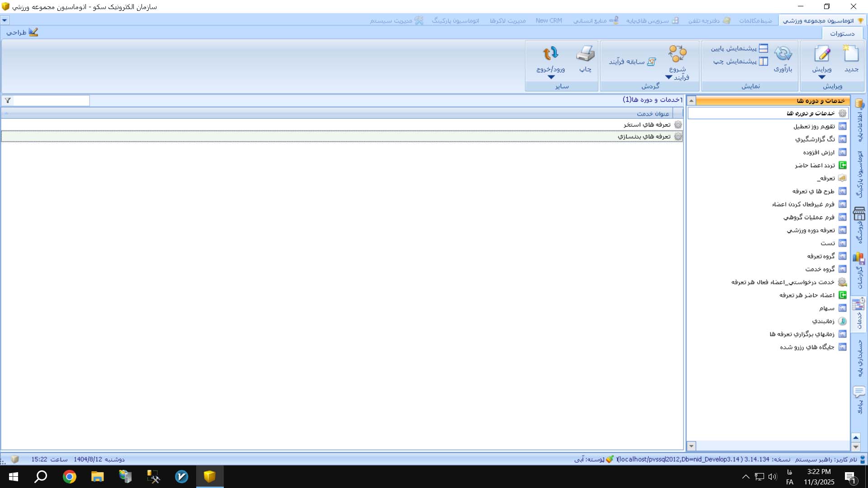The width and height of the screenshot is (868, 488).
Task: Click the taskbar Search magnifier icon
Action: 41,477
